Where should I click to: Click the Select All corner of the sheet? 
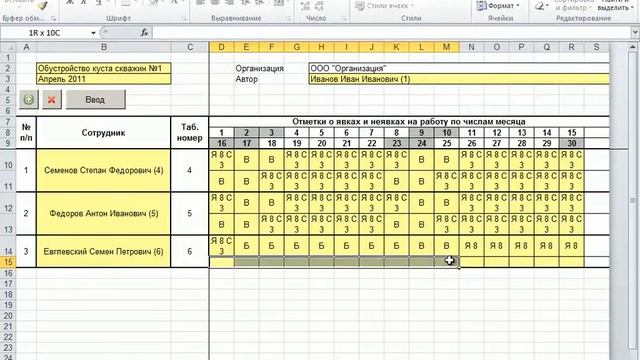(8, 47)
